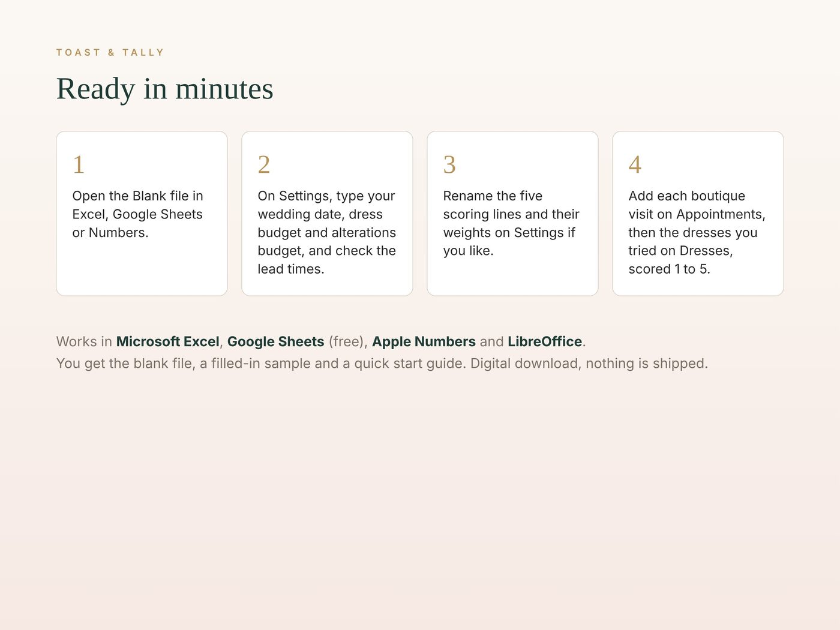The image size is (840, 630).
Task: Click the TOAST & TALLY brand label
Action: tap(110, 52)
